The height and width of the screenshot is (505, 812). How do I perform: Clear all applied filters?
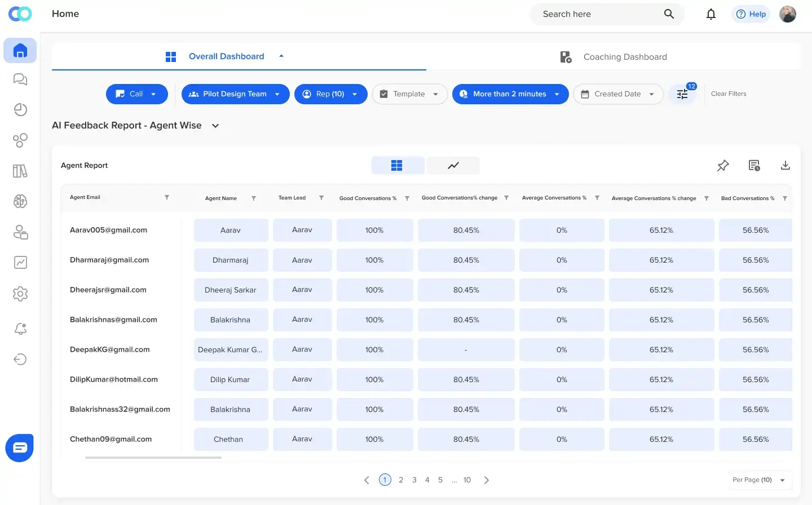729,94
